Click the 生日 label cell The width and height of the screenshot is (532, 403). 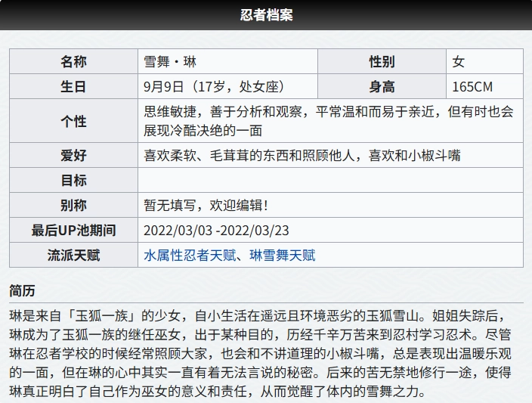(74, 86)
